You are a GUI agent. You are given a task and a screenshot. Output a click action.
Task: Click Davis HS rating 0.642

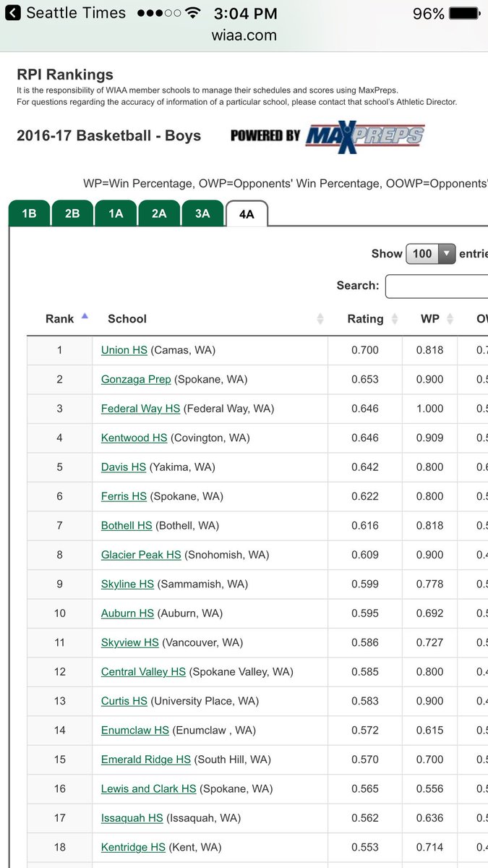pos(365,467)
